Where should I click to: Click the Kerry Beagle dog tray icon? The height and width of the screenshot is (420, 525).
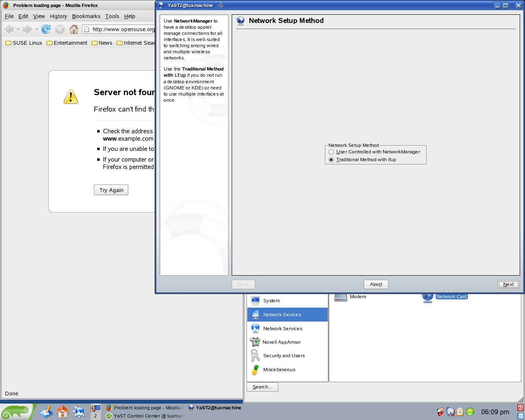440,411
